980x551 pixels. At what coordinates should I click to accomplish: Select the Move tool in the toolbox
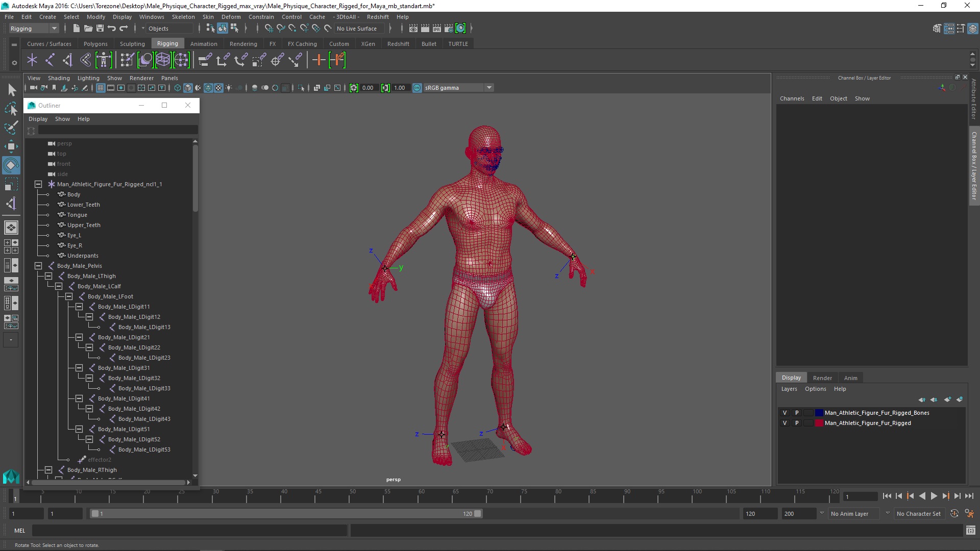click(x=11, y=146)
